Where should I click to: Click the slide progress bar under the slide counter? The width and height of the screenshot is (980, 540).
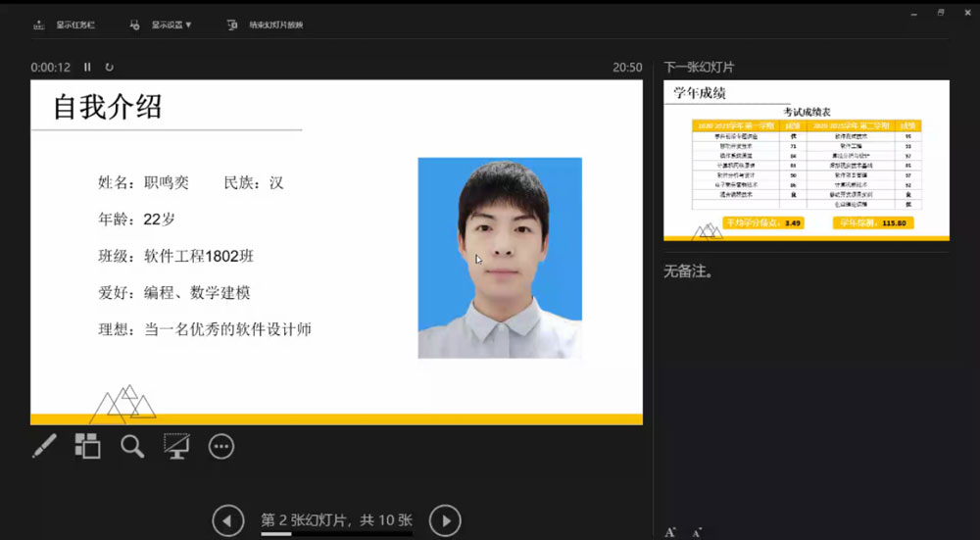point(336,534)
